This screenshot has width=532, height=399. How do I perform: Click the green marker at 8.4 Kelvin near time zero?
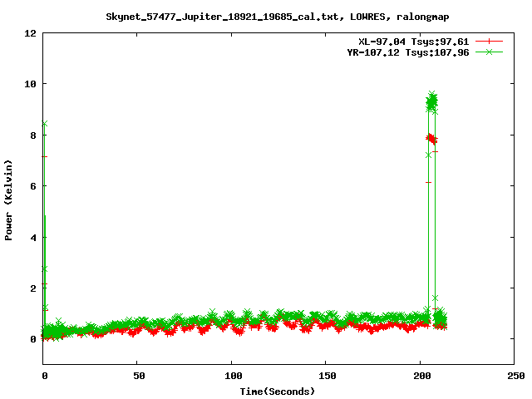44,124
